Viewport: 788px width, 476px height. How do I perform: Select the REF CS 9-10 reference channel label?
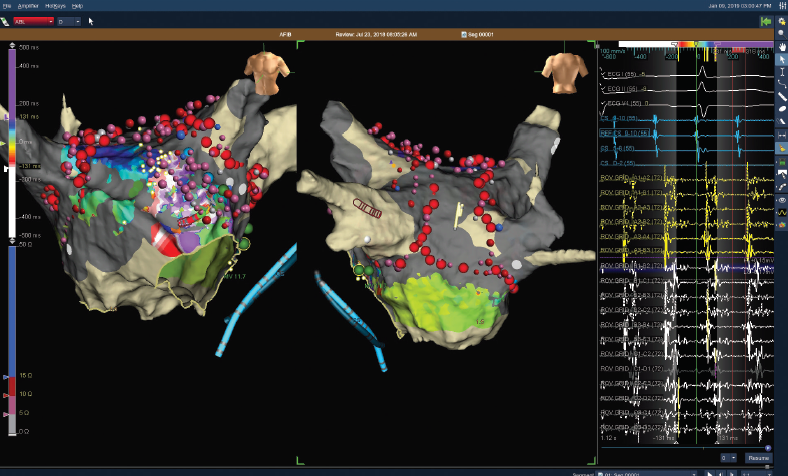click(x=625, y=133)
